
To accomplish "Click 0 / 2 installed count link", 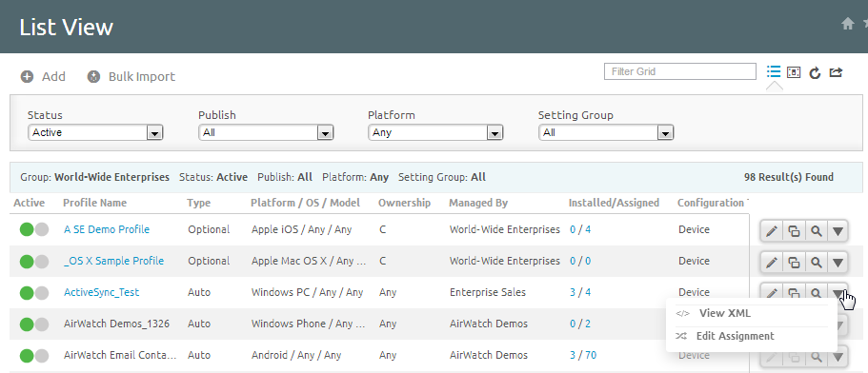I will coord(580,324).
